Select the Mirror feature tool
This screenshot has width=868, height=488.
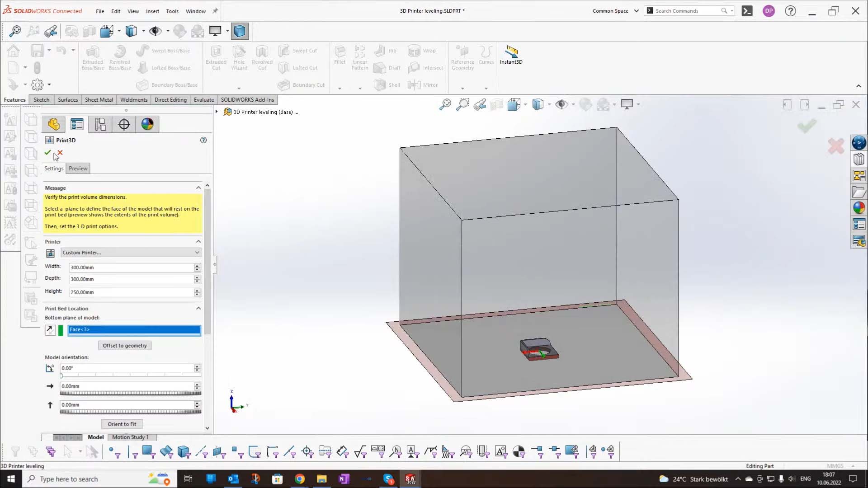click(424, 84)
